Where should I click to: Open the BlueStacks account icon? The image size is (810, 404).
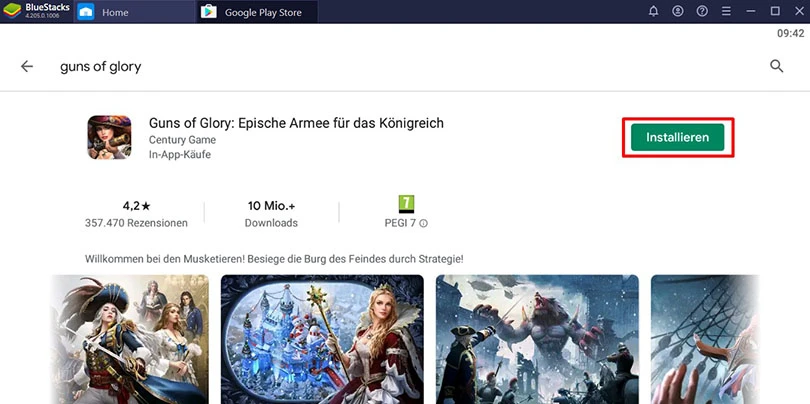click(678, 11)
